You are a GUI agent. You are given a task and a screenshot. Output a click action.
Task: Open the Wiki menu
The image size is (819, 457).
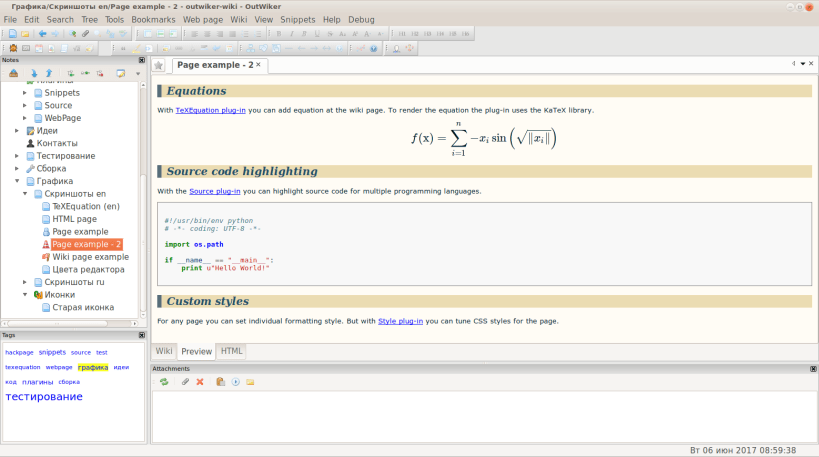(x=239, y=19)
